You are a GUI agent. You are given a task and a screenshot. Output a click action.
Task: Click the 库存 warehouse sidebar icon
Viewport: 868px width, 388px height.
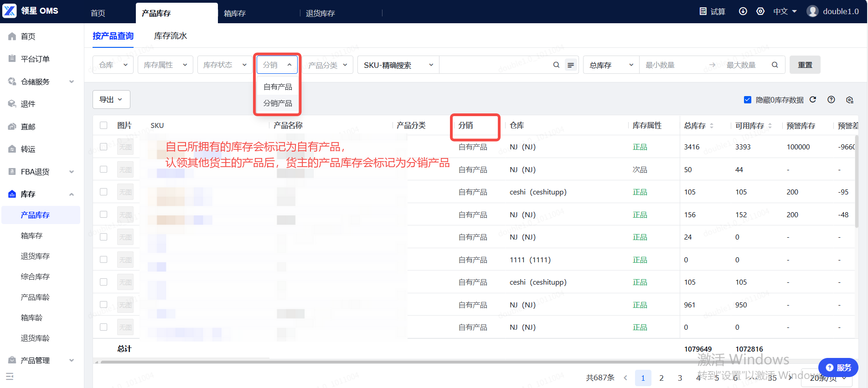[12, 194]
